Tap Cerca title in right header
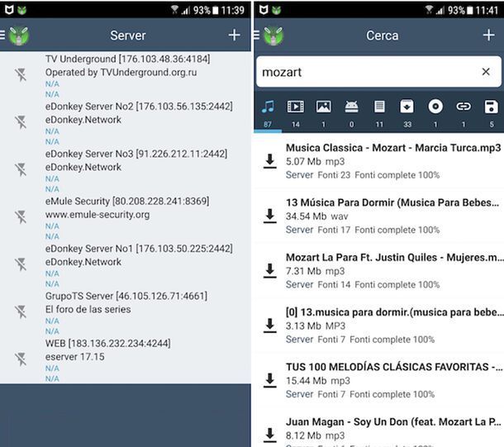The height and width of the screenshot is (447, 504). (x=383, y=36)
